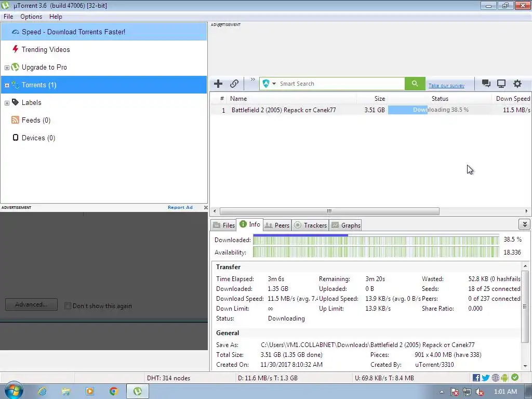Click the Upgrade to Pro uTorrent icon
The width and height of the screenshot is (532, 399).
pyautogui.click(x=15, y=67)
